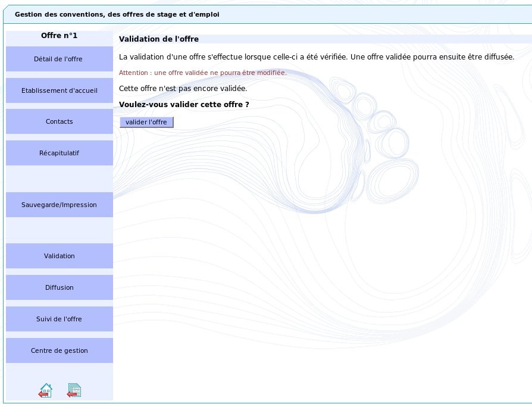Select the Validation menu entry

(59, 256)
